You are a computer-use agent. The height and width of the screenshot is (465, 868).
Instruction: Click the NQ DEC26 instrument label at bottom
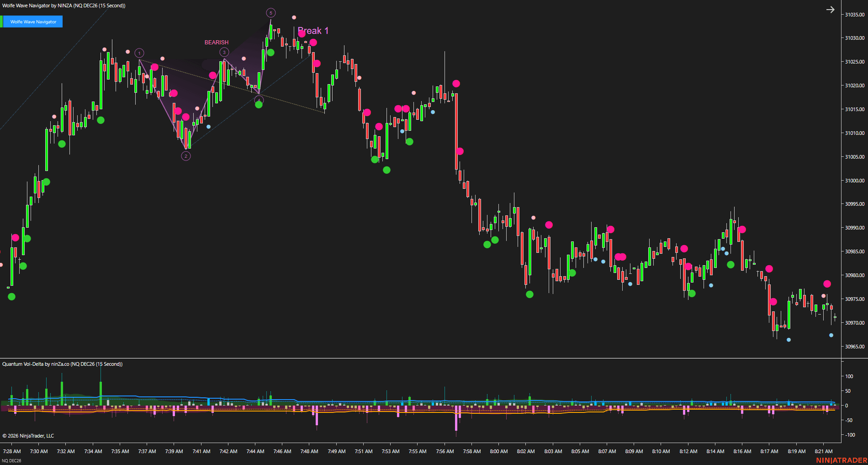click(x=11, y=460)
